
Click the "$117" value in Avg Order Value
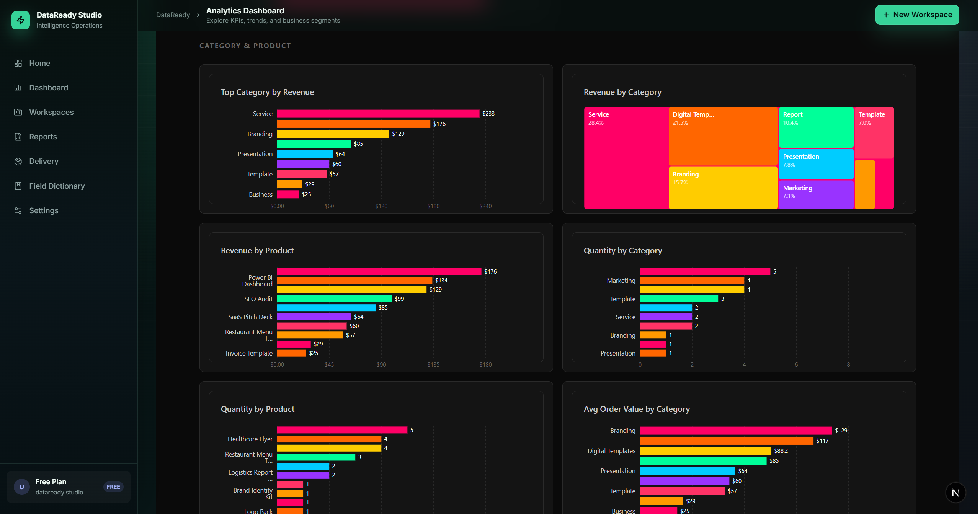[822, 441]
